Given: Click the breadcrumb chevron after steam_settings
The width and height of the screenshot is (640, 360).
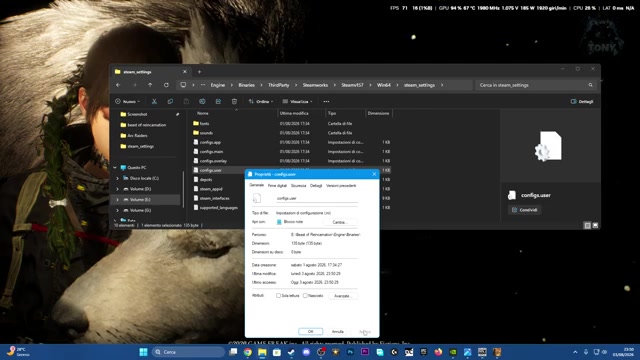Looking at the screenshot, I should tap(442, 85).
